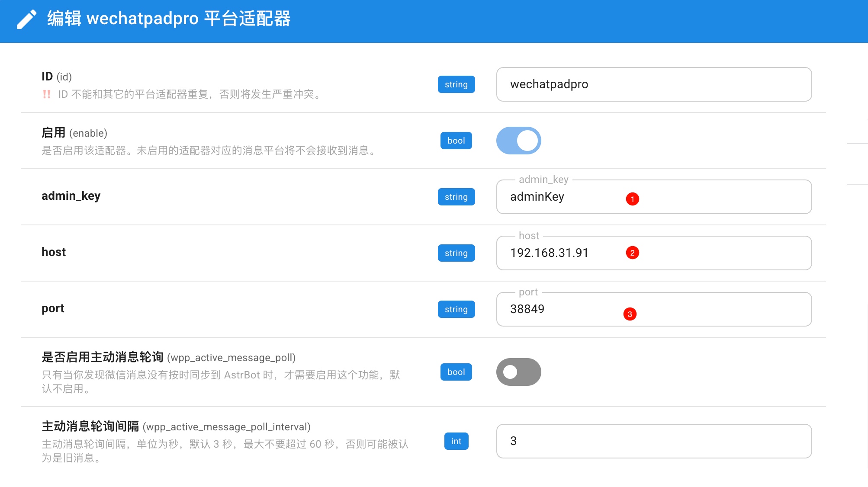Click the string badge on the port row
The image size is (868, 487).
456,309
